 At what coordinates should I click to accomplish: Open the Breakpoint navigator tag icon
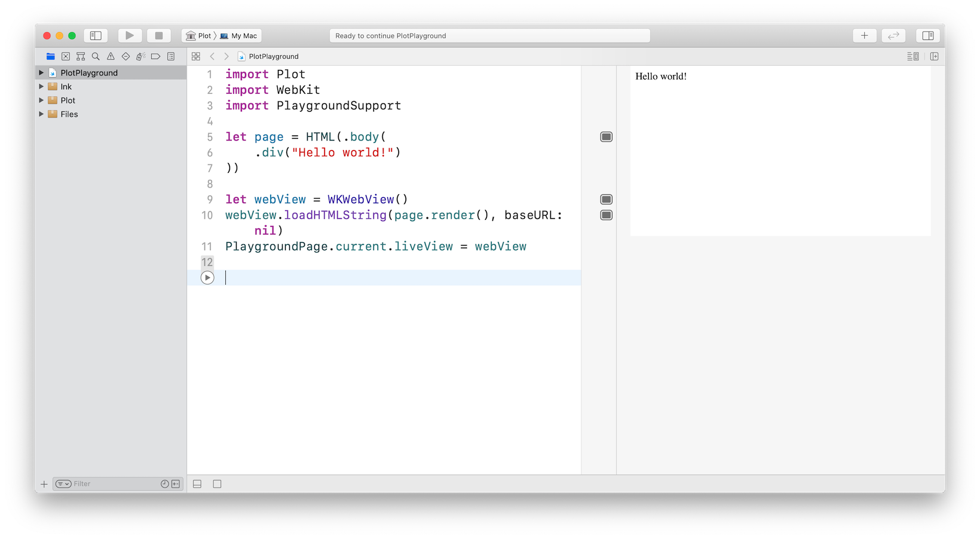tap(155, 56)
